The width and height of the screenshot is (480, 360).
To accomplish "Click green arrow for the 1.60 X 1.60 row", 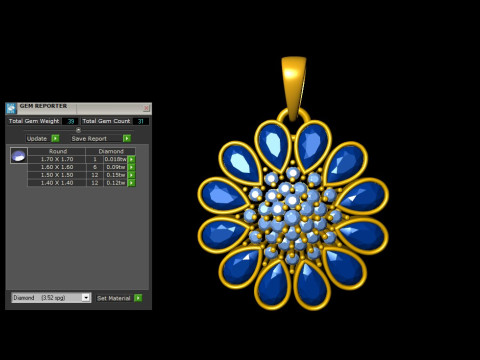I will pyautogui.click(x=131, y=167).
